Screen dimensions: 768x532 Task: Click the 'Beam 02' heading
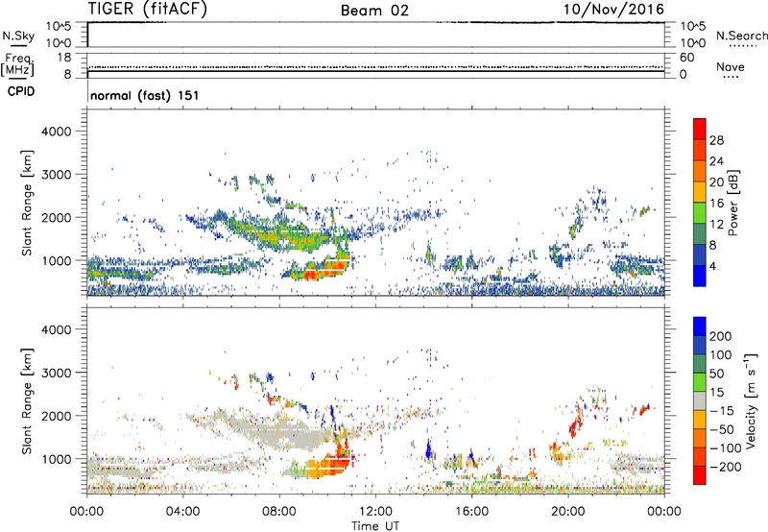pos(374,11)
